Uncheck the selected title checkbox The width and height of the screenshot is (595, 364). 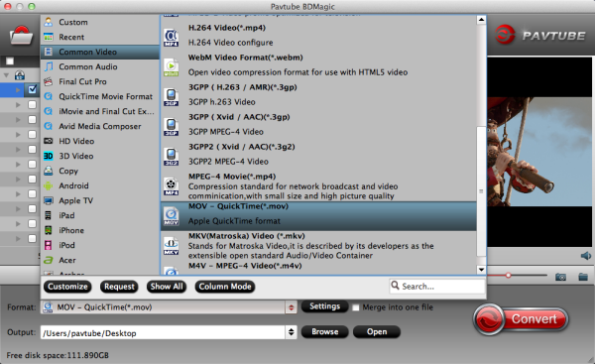point(33,89)
